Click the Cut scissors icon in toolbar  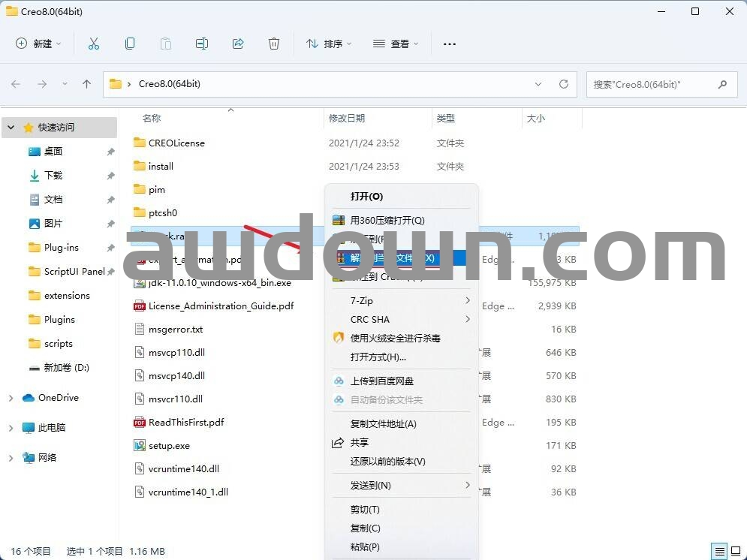pos(94,44)
